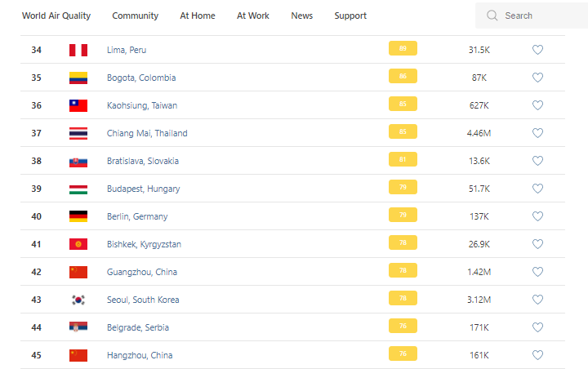Screen dimensions: 588x369
Task: Click the Germany flag icon
Action: [x=78, y=216]
